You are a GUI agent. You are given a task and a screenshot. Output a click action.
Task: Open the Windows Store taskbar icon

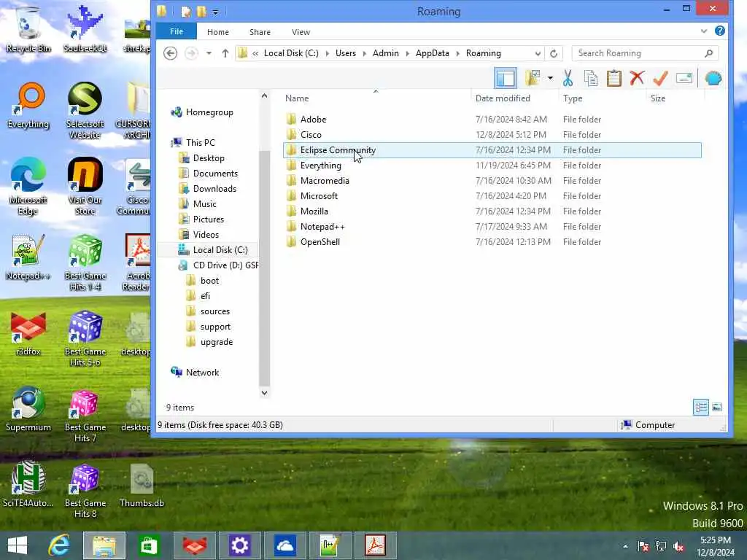coord(149,545)
